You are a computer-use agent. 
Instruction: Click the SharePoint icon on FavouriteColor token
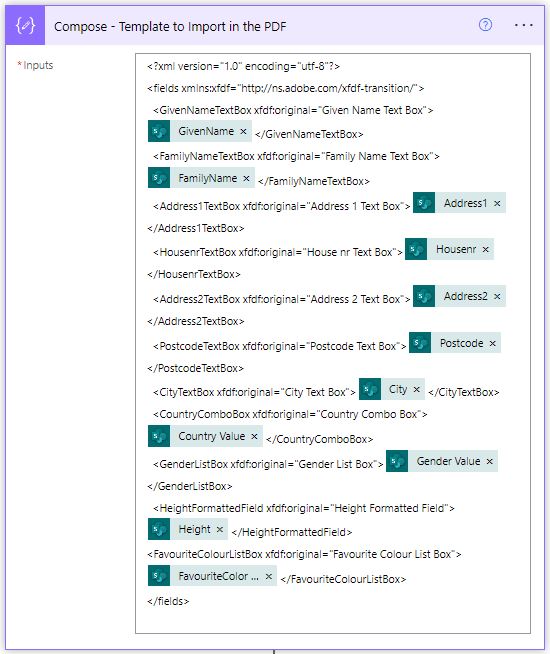(x=159, y=576)
